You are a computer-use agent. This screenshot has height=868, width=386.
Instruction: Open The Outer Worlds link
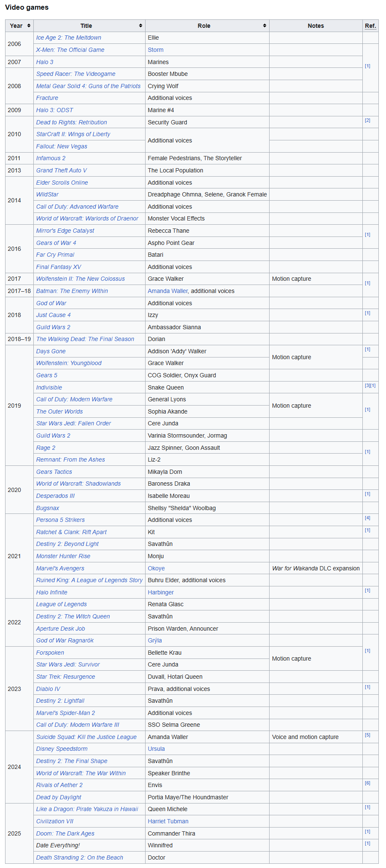pyautogui.click(x=59, y=411)
